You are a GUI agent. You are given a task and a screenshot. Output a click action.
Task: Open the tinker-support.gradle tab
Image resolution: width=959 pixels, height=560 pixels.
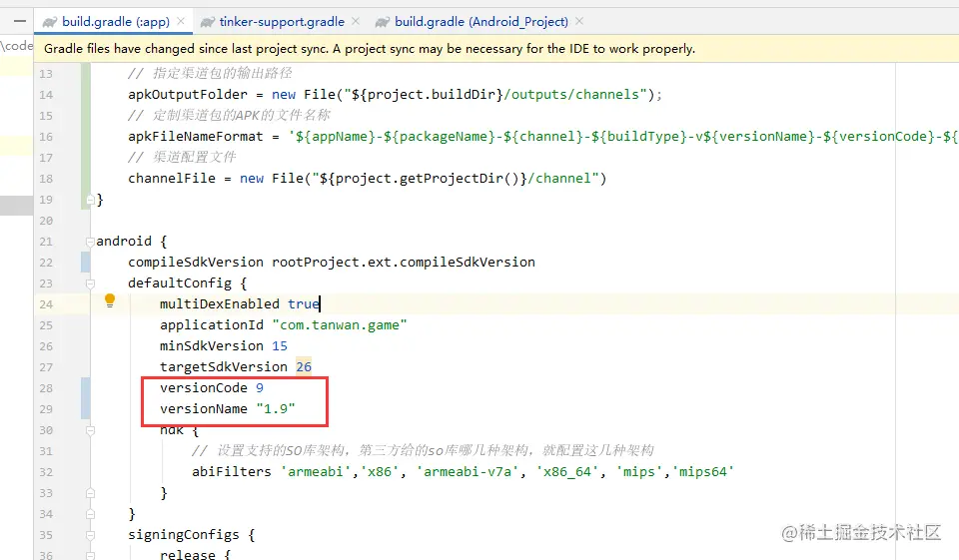(282, 21)
